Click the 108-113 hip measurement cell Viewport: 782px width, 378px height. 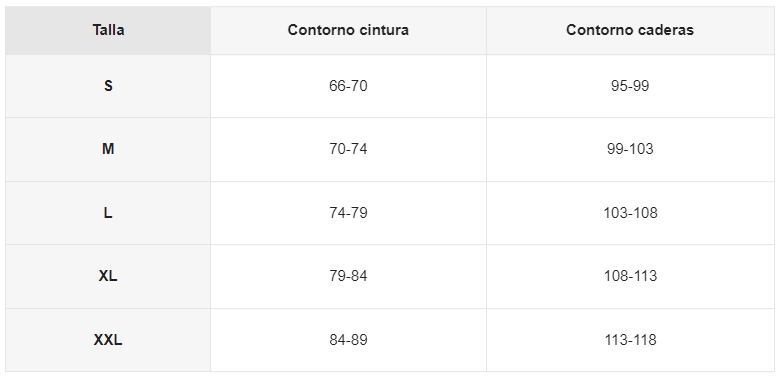630,276
